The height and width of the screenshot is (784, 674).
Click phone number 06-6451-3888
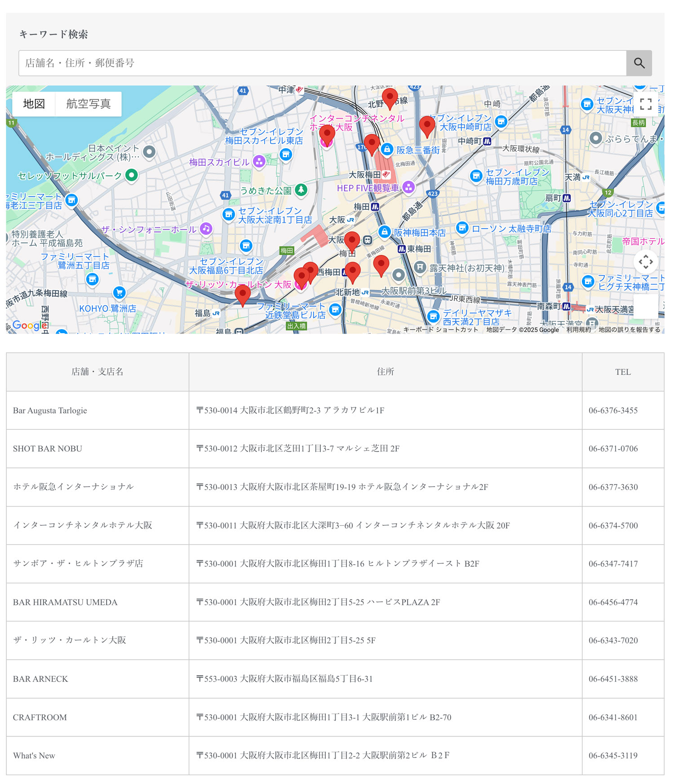click(x=613, y=679)
